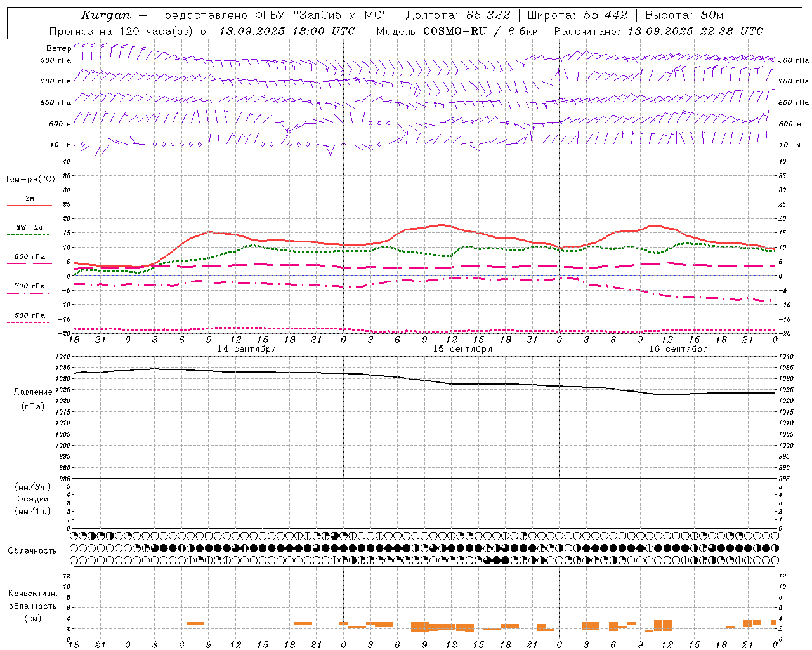Click the Ветер panel label
Screen dimensions: 812x650
pos(59,48)
